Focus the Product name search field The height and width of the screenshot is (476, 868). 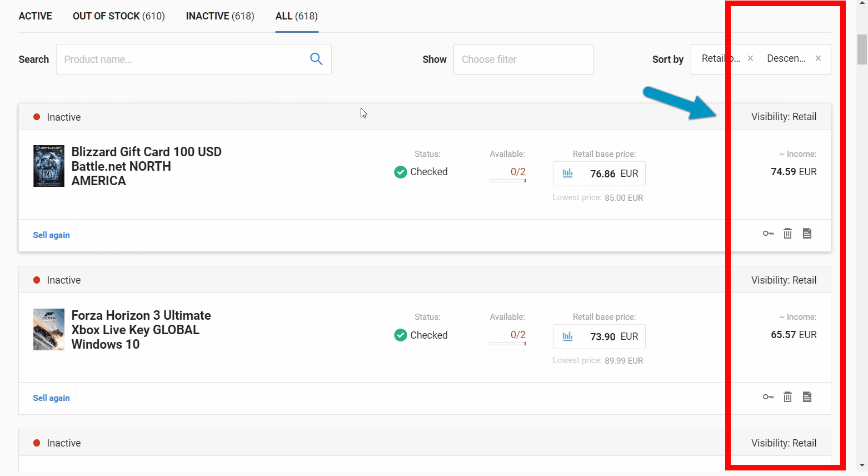click(194, 59)
